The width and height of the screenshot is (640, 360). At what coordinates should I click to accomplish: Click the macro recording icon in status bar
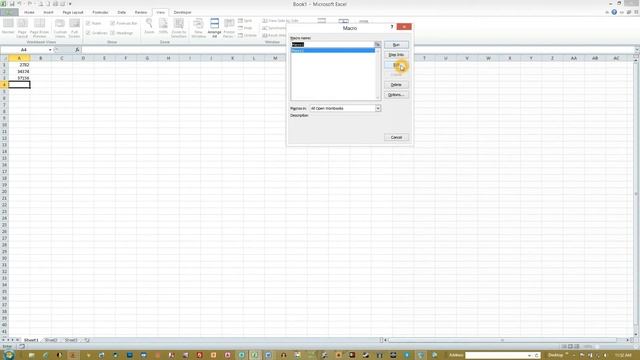[x=22, y=346]
